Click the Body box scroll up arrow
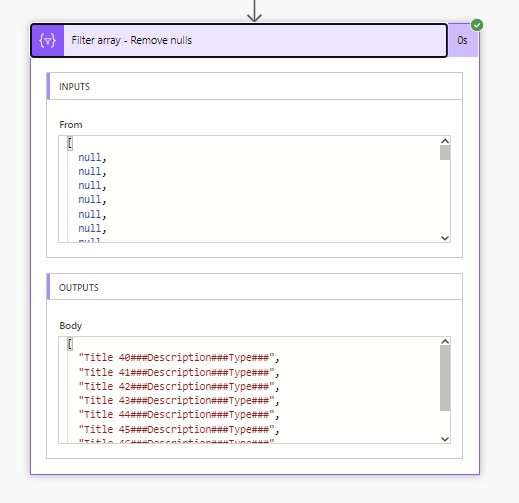The width and height of the screenshot is (519, 503). click(445, 341)
